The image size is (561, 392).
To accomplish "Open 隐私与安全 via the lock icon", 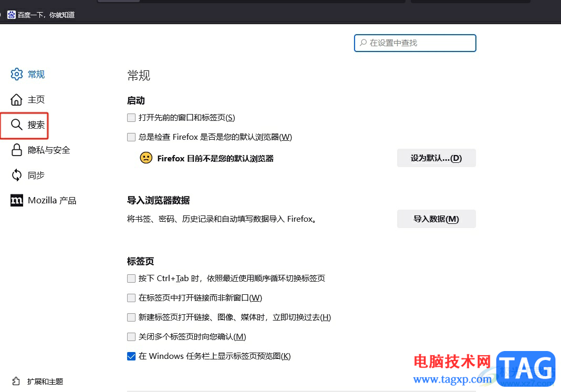I will tap(17, 150).
